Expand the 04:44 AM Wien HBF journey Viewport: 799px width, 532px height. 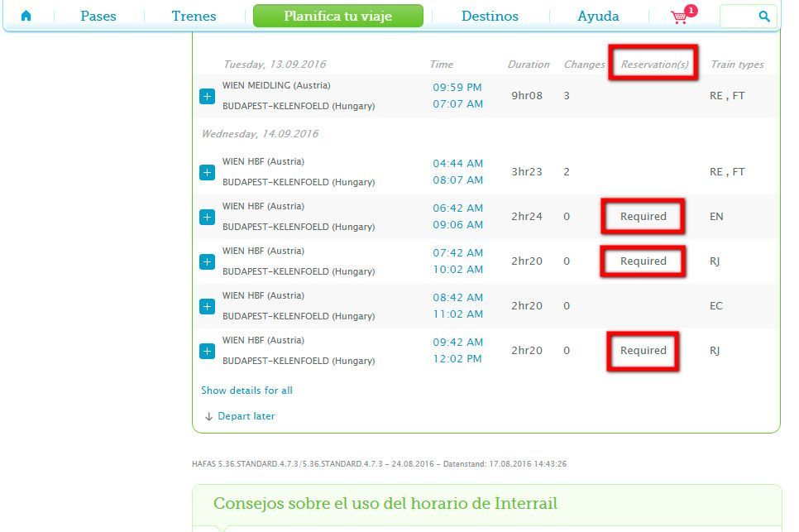click(x=207, y=173)
